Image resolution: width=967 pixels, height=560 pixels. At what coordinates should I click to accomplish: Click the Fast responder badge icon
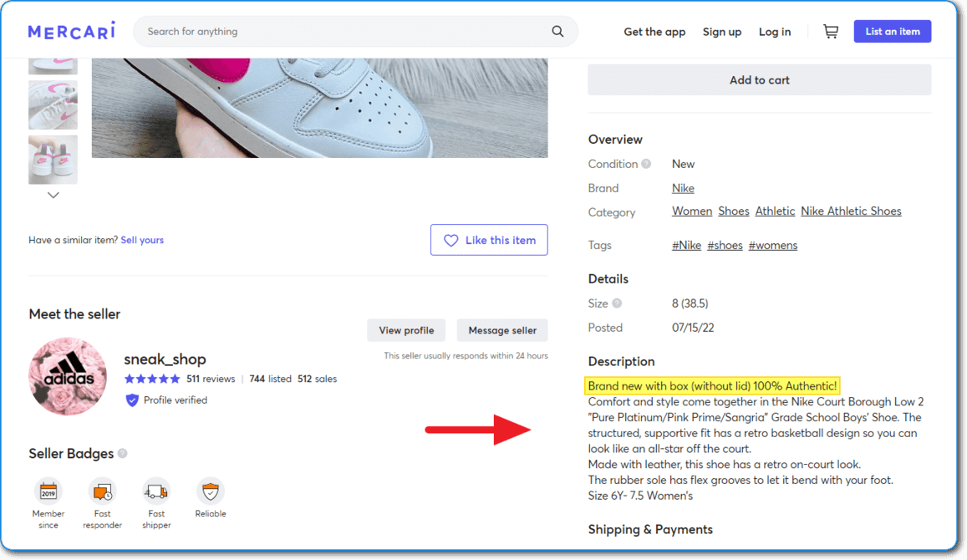[x=102, y=491]
